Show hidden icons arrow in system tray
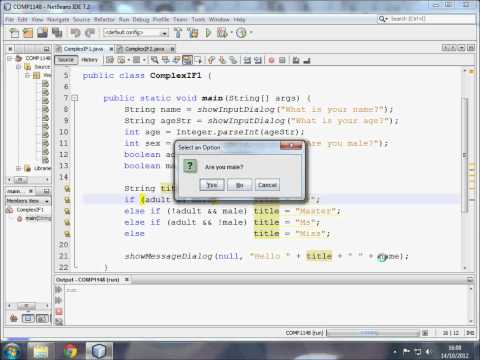Image resolution: width=480 pixels, height=360 pixels. (395, 351)
